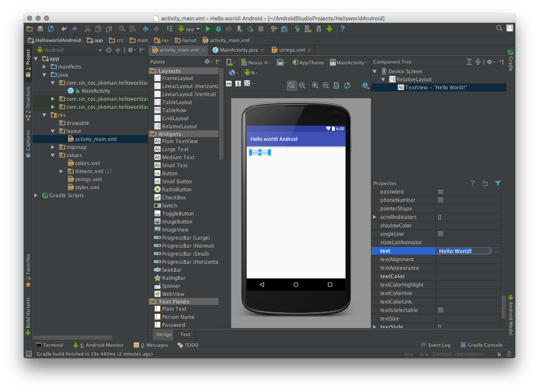
Task: Click the Make Project icon
Action: click(x=169, y=29)
